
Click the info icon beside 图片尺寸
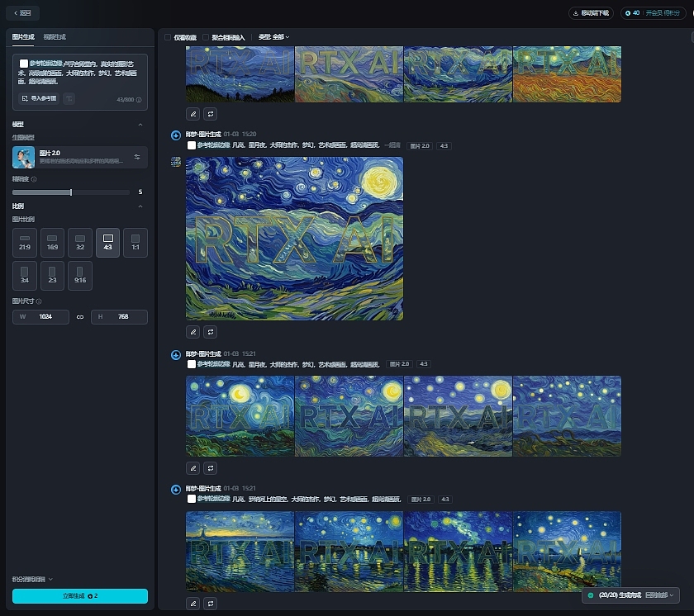click(x=39, y=301)
